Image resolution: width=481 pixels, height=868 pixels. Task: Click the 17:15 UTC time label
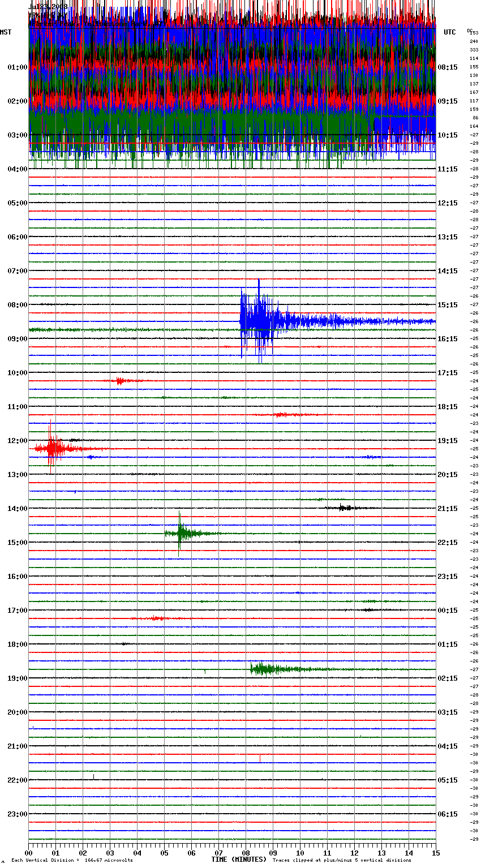click(448, 373)
